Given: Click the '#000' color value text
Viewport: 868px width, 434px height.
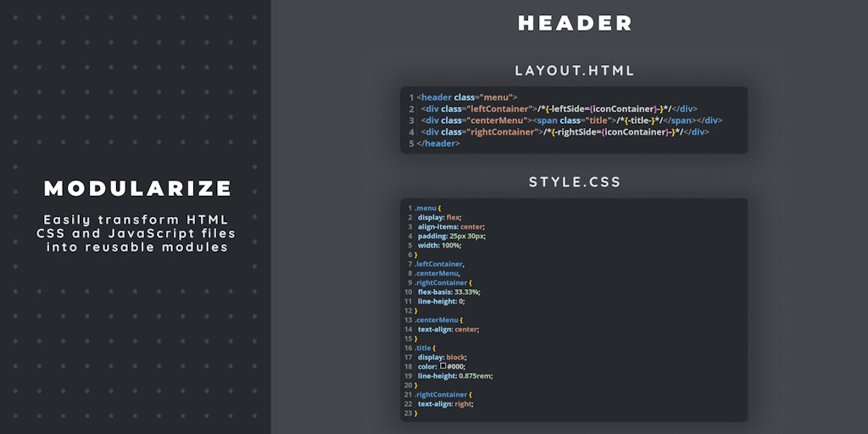Looking at the screenshot, I should [x=455, y=366].
